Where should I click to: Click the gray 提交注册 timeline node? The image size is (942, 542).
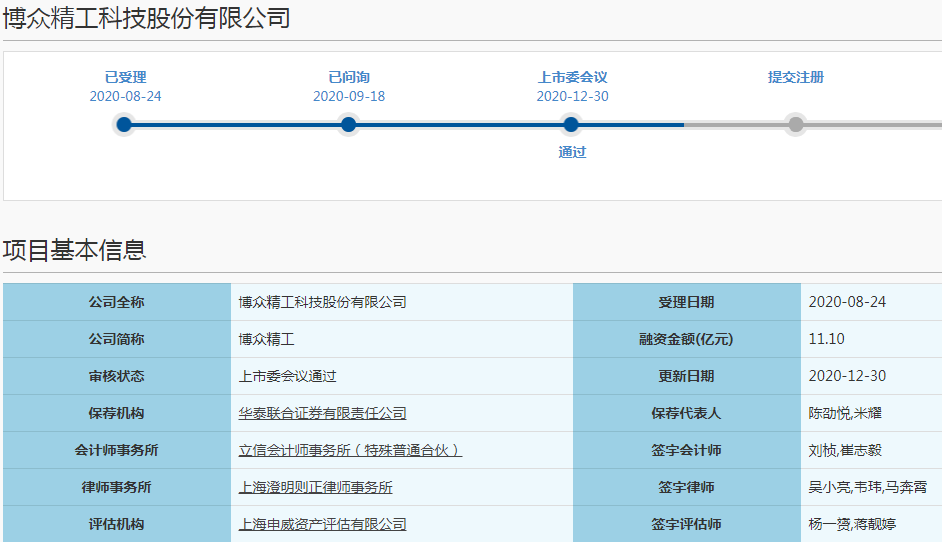click(x=795, y=125)
